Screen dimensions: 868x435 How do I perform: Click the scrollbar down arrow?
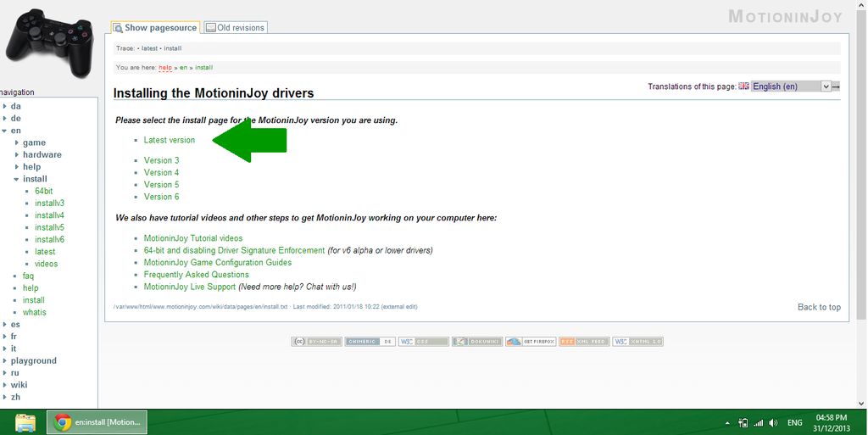pos(862,404)
